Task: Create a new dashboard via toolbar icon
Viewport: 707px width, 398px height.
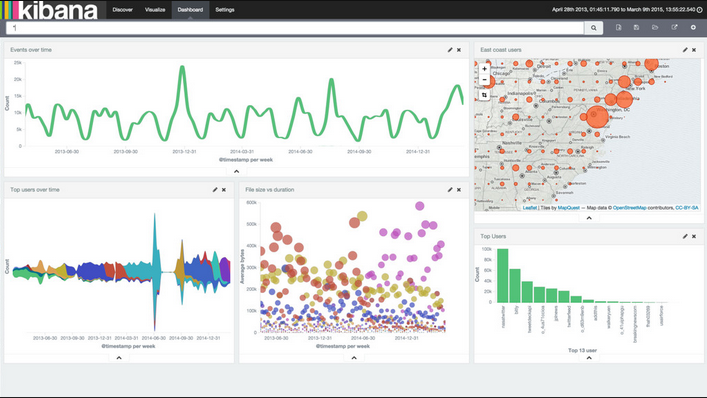Action: (x=619, y=27)
